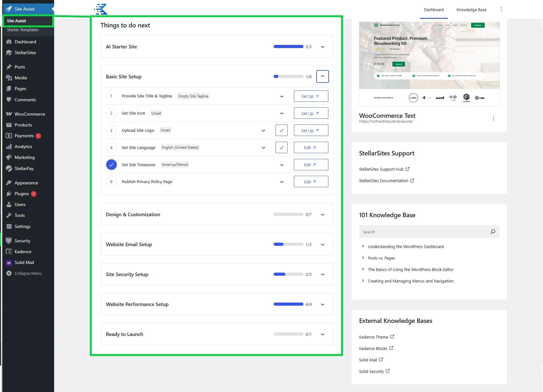Open the StellarSites Support Hub link
Image resolution: width=543 pixels, height=392 pixels.
pyautogui.click(x=381, y=169)
